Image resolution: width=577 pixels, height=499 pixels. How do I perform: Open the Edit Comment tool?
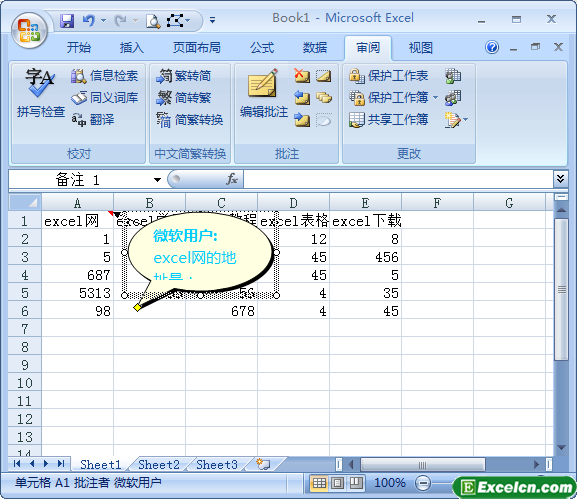263,93
